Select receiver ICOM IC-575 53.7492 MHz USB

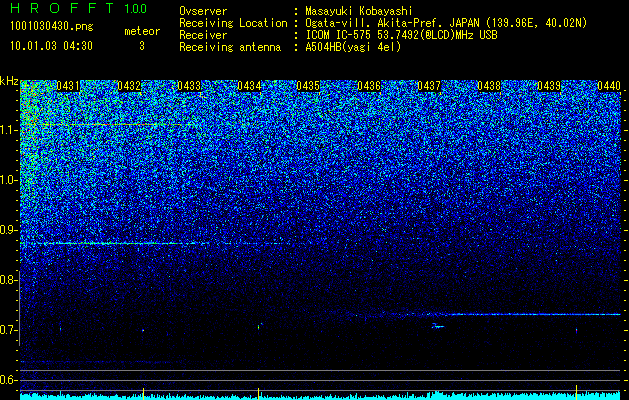pos(401,35)
